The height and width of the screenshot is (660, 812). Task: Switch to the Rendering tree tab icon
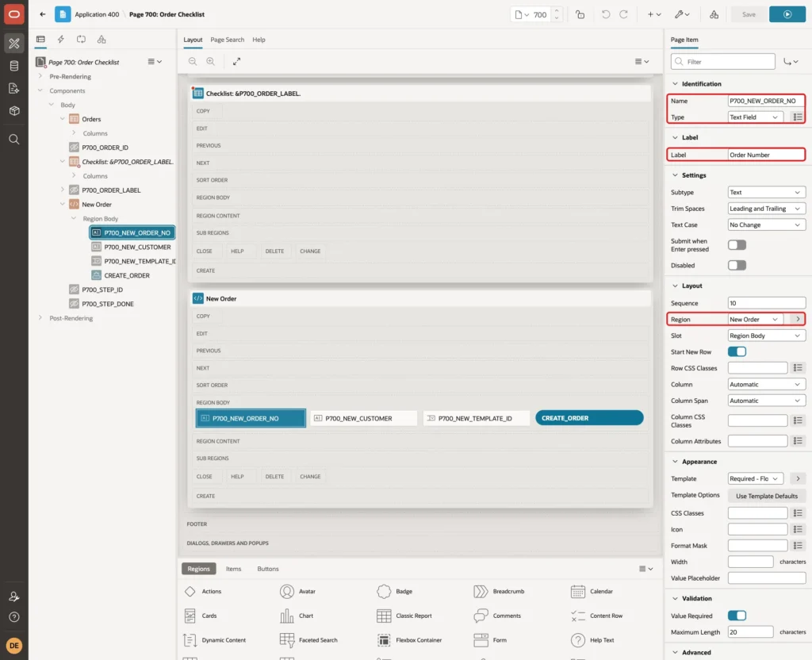(x=40, y=40)
